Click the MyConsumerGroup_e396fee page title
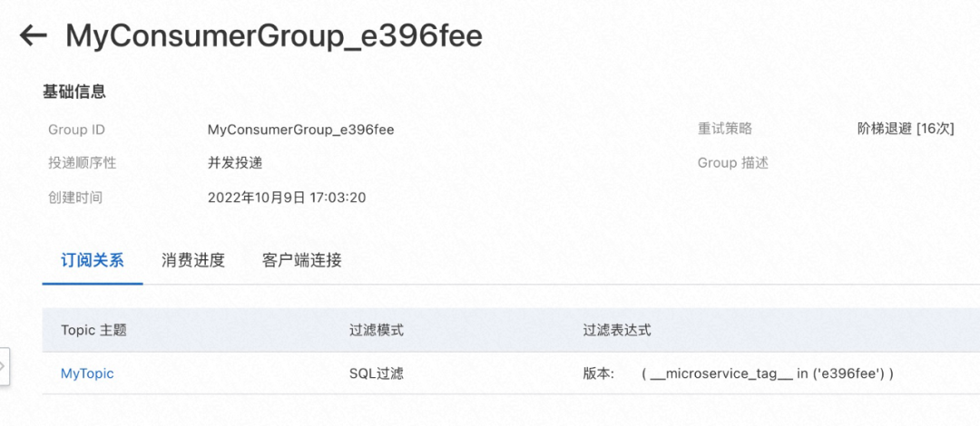980x426 pixels. pyautogui.click(x=274, y=35)
